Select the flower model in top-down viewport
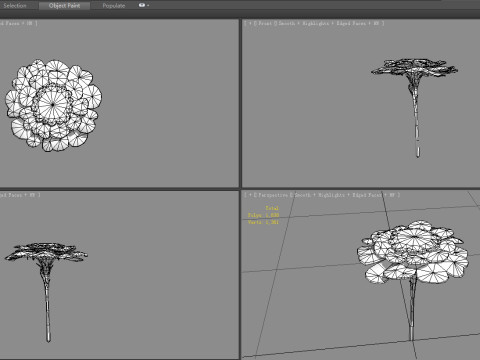The width and height of the screenshot is (480, 360). coord(53,105)
